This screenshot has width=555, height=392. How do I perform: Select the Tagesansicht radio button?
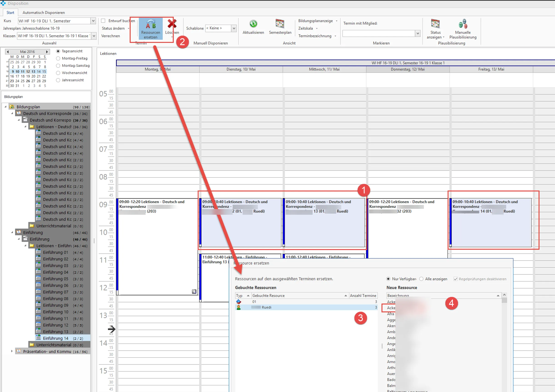tap(58, 51)
